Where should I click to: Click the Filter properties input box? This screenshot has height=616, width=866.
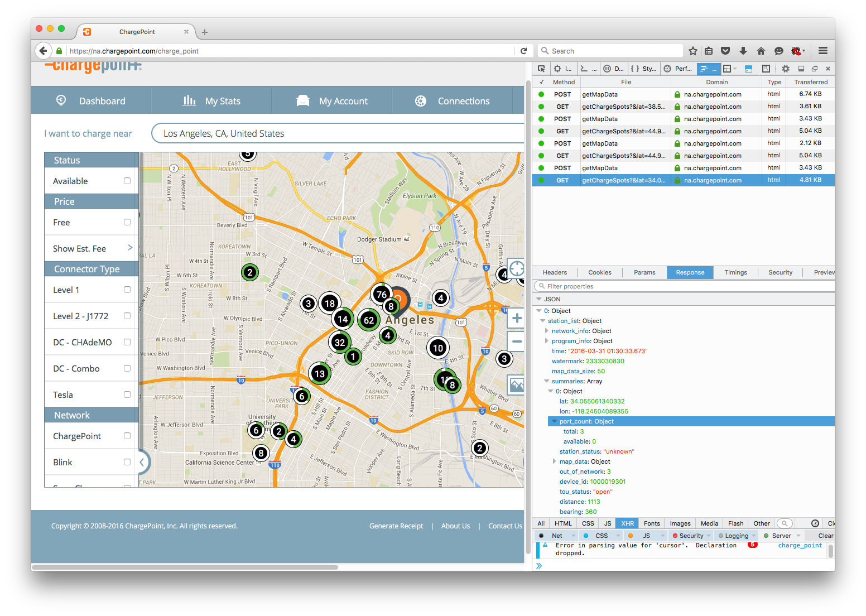(x=684, y=286)
